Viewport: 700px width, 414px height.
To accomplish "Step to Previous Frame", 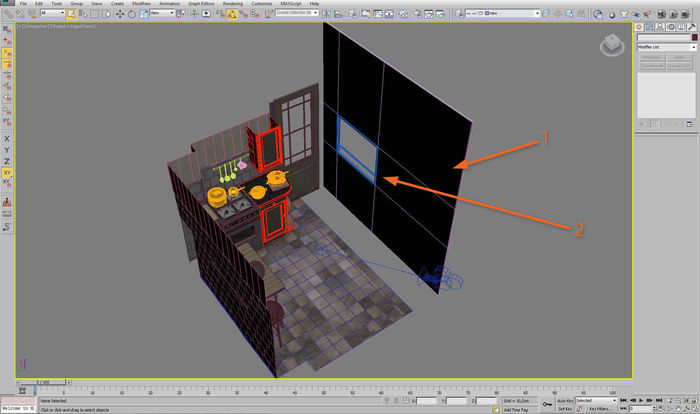I will coord(633,401).
